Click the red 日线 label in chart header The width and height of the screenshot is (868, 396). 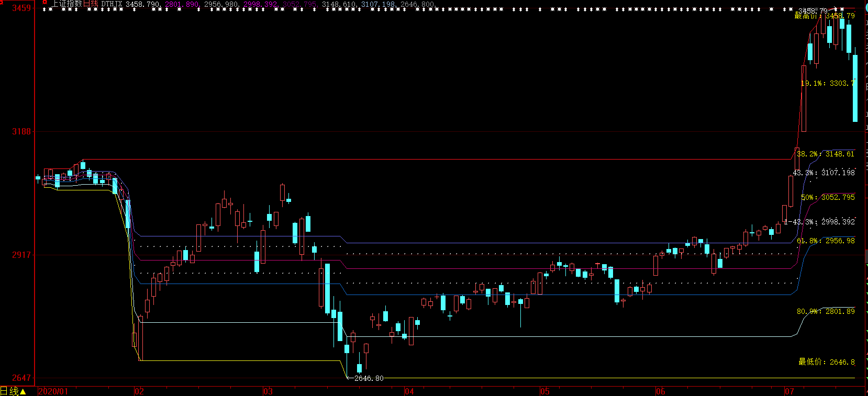[91, 4]
